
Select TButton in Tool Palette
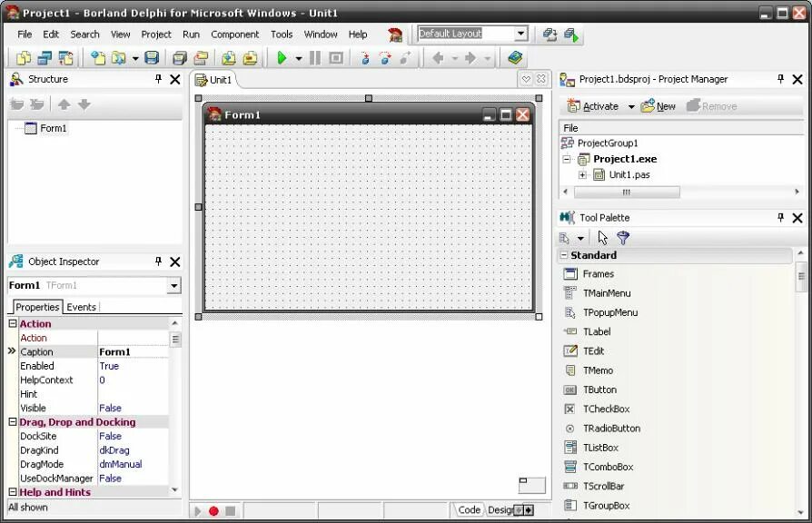(x=599, y=390)
